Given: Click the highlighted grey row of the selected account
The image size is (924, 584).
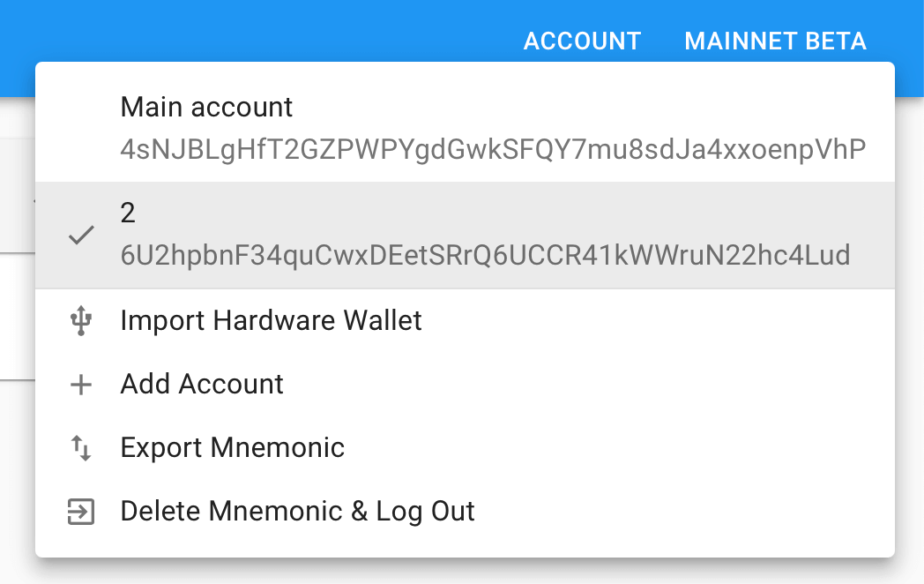Looking at the screenshot, I should 465,235.
